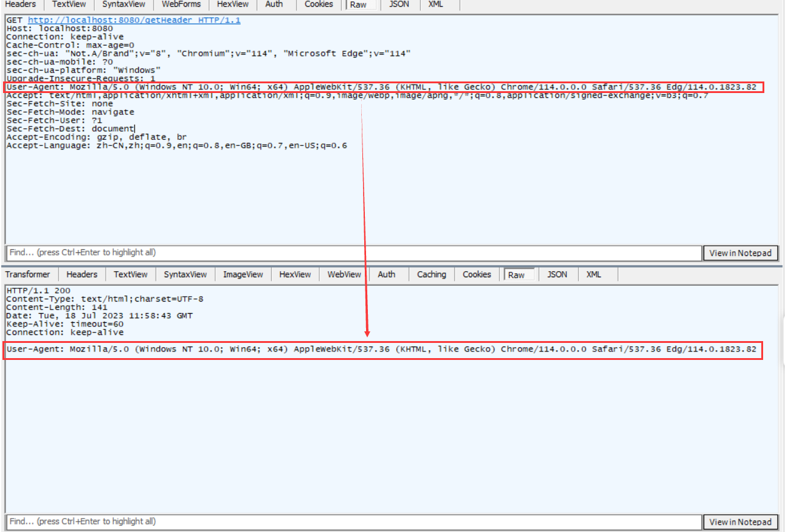
Task: Select the response Raw tab
Action: tap(516, 275)
